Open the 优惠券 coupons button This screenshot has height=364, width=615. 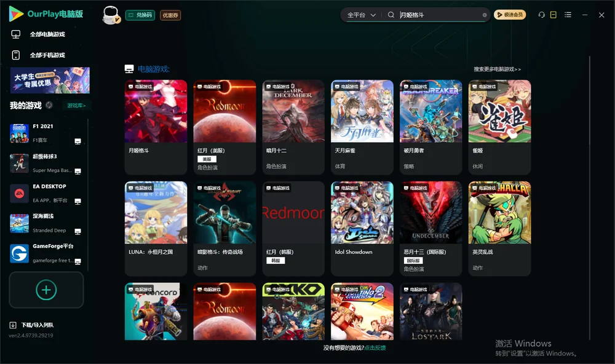click(x=170, y=15)
